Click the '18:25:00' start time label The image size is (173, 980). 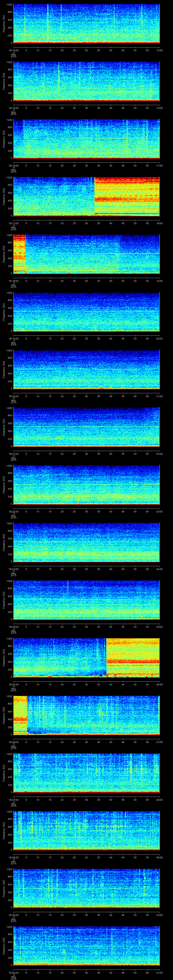13,684
